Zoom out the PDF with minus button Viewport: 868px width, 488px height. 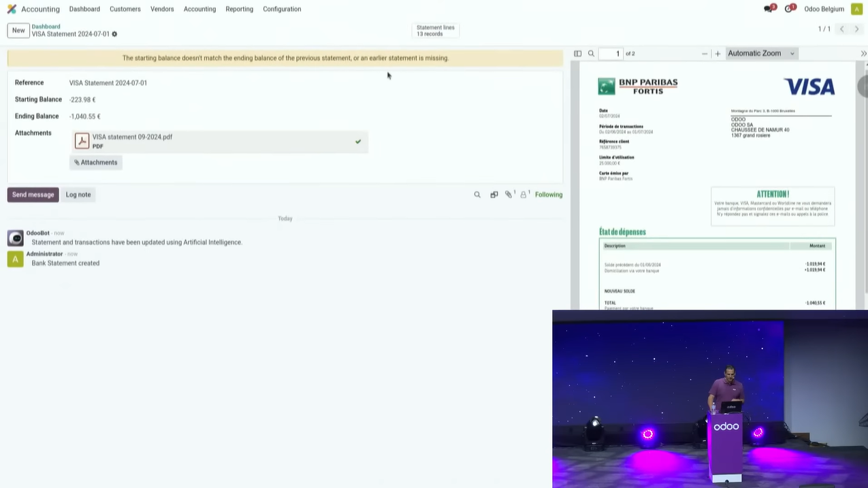[x=705, y=53]
